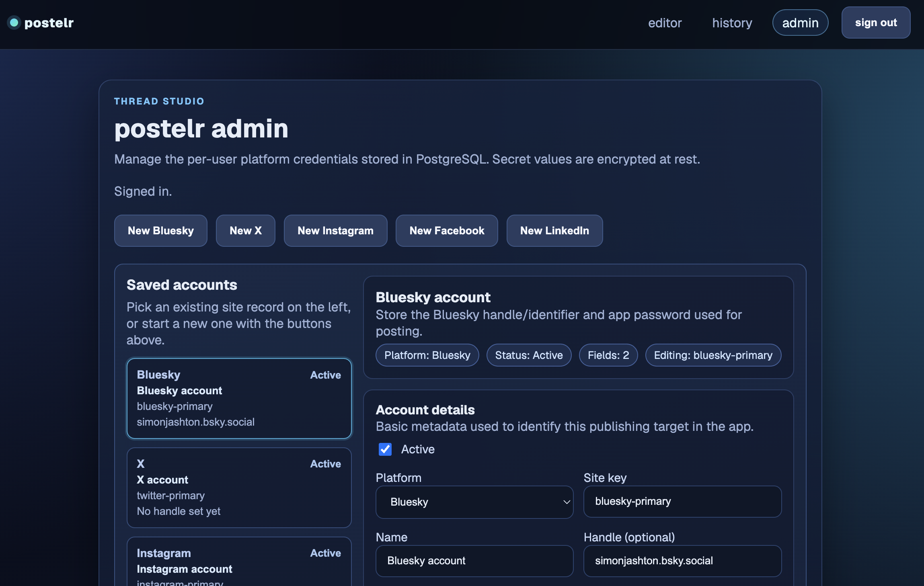
Task: Click the 'Platform: Bluesky' pill
Action: click(x=427, y=355)
